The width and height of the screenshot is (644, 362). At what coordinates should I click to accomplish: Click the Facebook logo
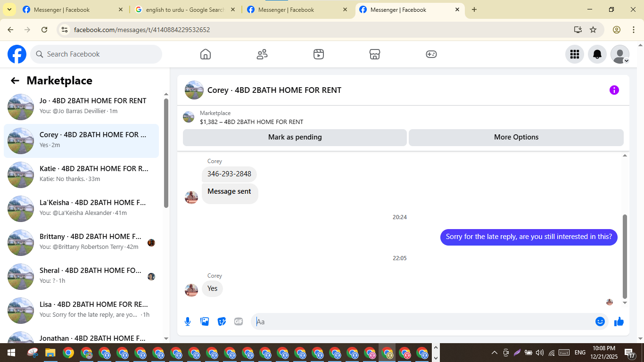pyautogui.click(x=17, y=54)
